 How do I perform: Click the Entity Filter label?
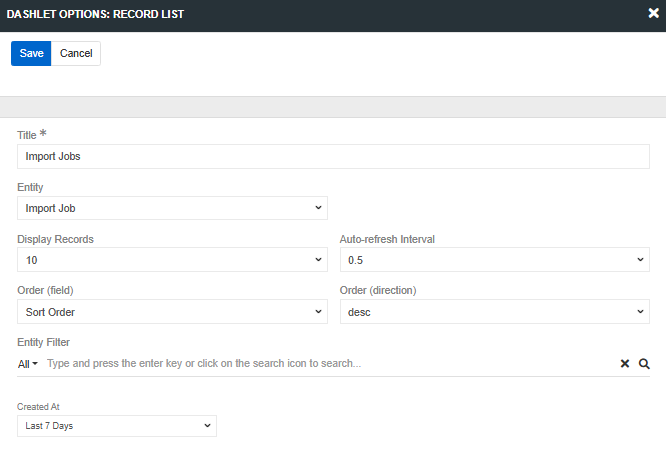pos(43,342)
